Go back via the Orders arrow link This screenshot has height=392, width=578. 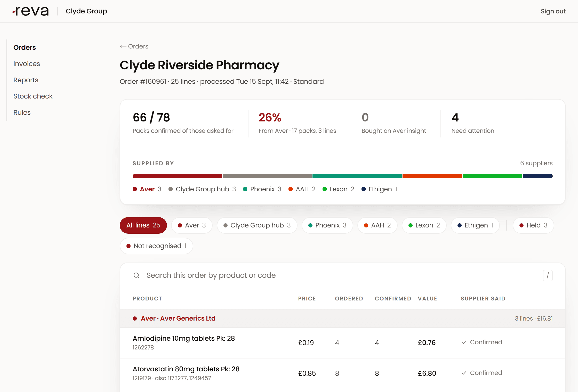(x=134, y=46)
